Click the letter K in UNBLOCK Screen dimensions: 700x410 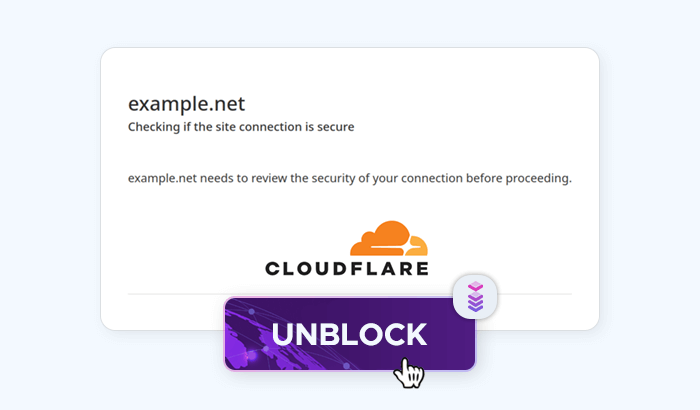coord(415,334)
